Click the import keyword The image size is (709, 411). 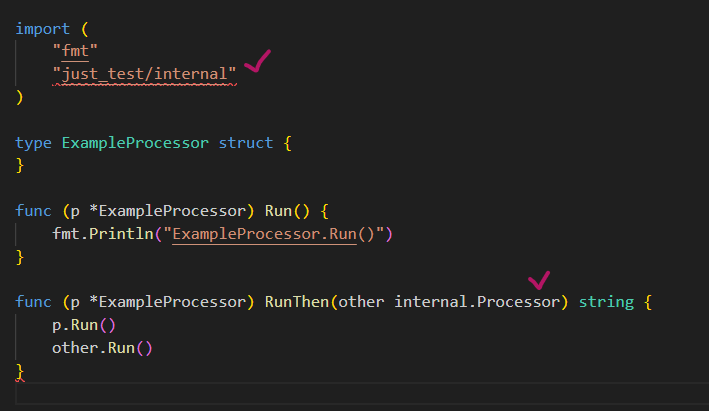pyautogui.click(x=43, y=28)
